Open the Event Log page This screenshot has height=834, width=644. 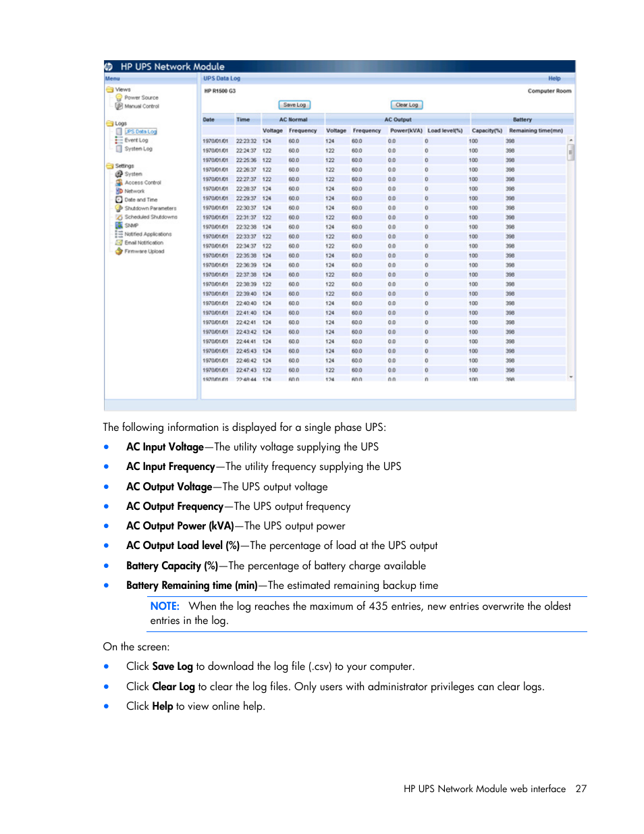point(136,140)
